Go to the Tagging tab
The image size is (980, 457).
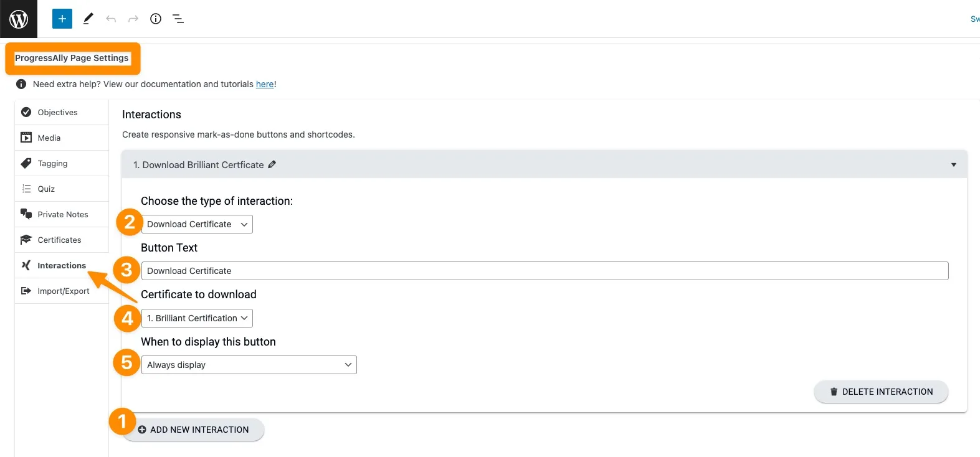62,163
